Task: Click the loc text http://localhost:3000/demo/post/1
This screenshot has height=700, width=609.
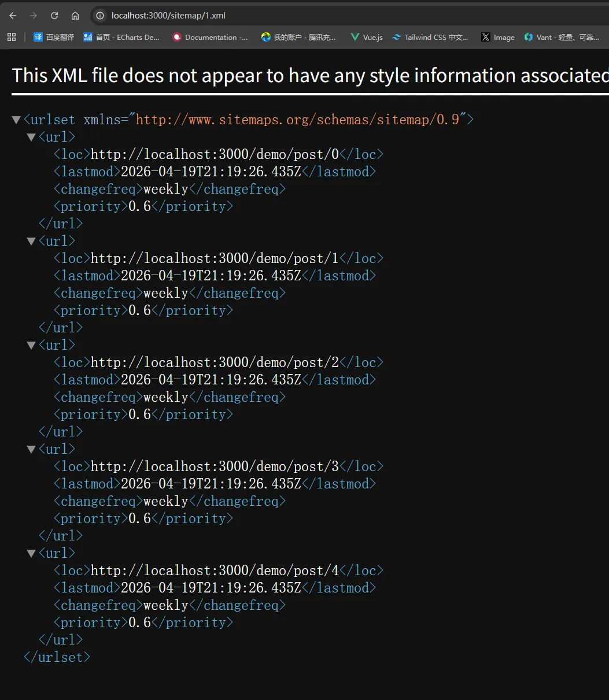Action: pos(215,258)
